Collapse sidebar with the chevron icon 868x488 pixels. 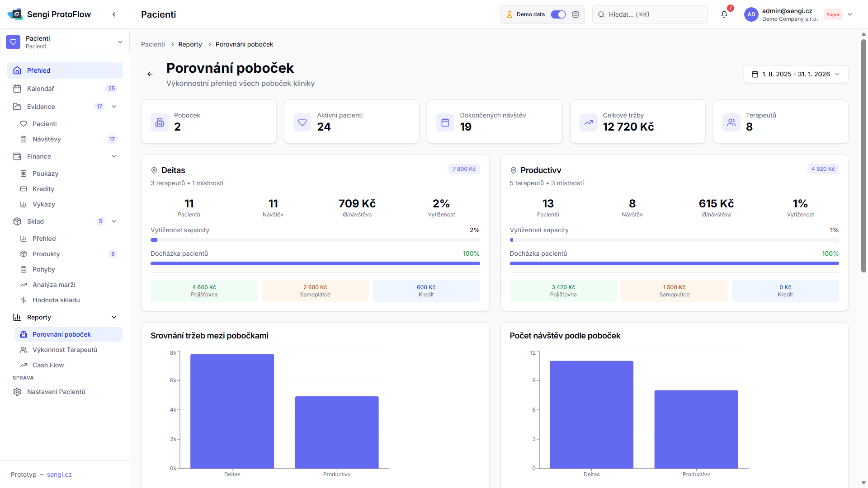coord(114,14)
